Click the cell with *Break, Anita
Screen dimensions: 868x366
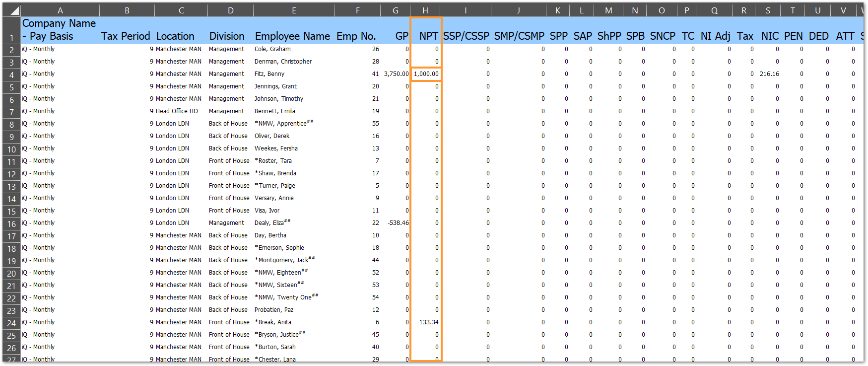(x=273, y=322)
